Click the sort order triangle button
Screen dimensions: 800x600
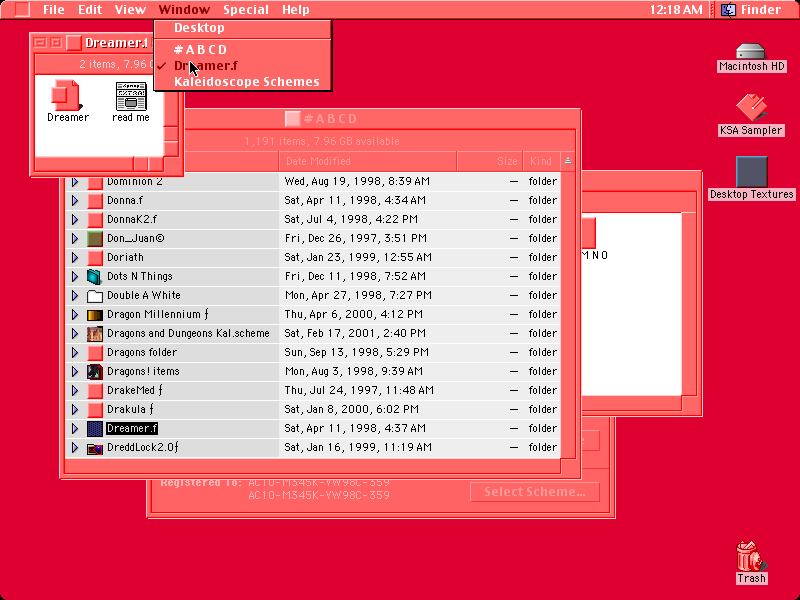(x=568, y=161)
